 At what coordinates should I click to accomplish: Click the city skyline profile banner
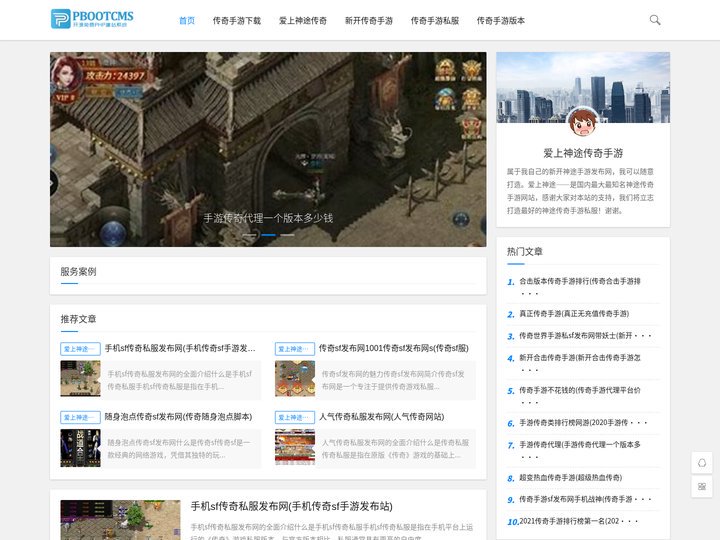coord(583,87)
